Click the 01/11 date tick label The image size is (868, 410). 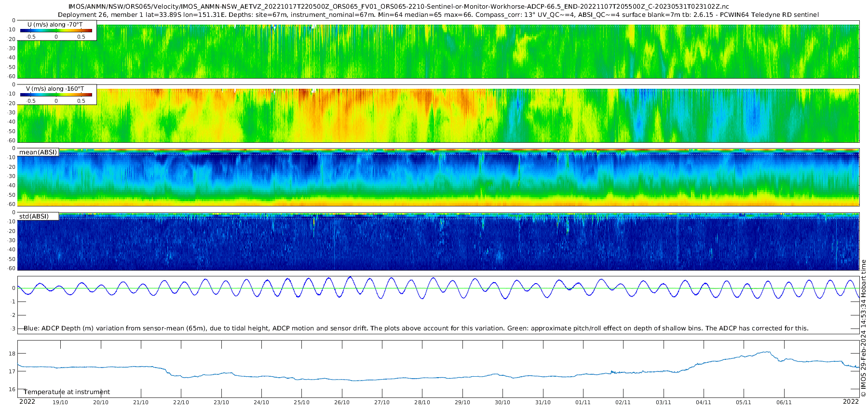click(x=583, y=402)
